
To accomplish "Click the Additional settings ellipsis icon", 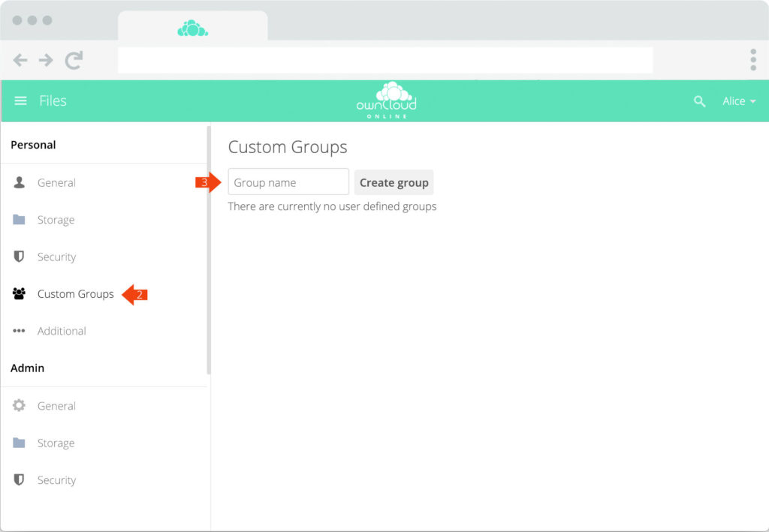I will (x=18, y=331).
